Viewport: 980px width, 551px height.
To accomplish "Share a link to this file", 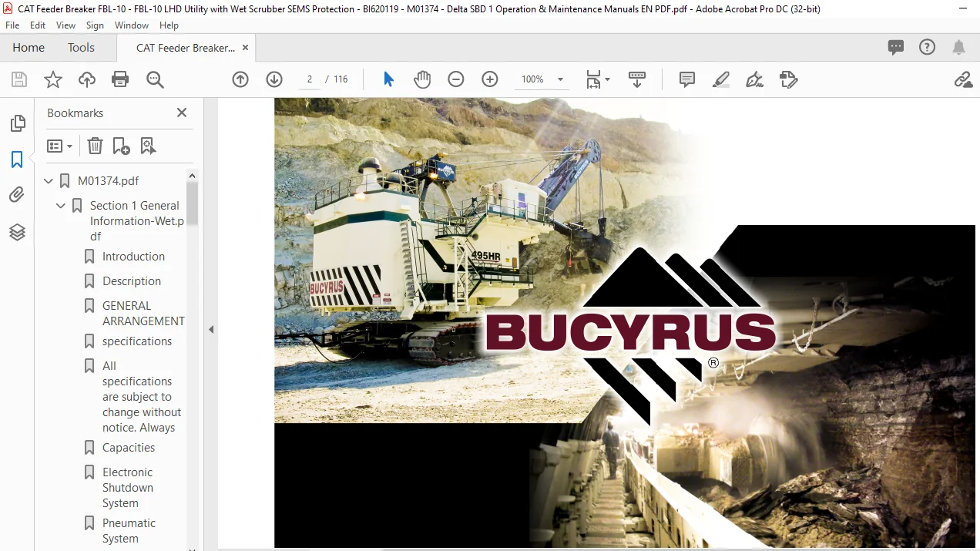I will [x=962, y=79].
